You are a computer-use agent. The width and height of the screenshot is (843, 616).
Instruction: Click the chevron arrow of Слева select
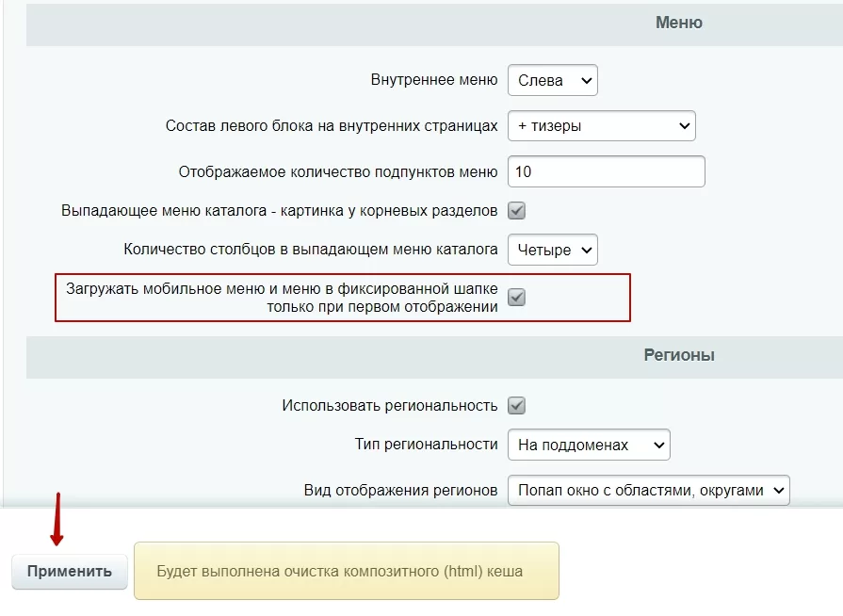tap(587, 81)
